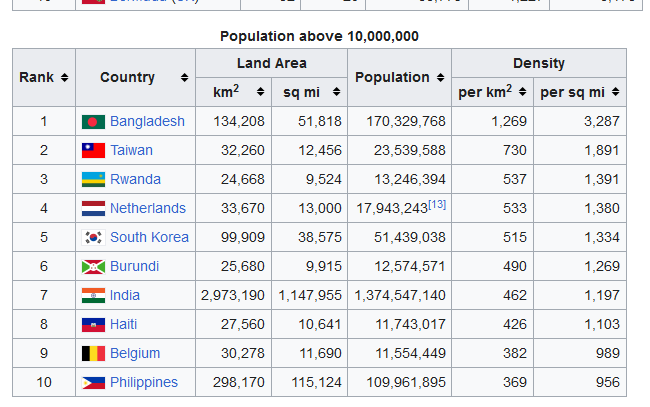Click the Taiwan flag icon
Screen dimensions: 650x407
pos(93,151)
